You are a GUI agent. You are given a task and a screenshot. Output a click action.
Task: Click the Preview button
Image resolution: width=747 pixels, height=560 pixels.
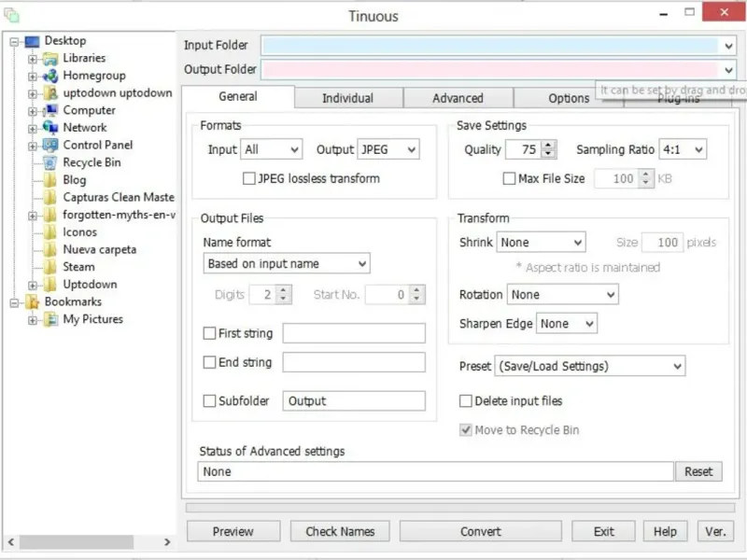point(233,531)
